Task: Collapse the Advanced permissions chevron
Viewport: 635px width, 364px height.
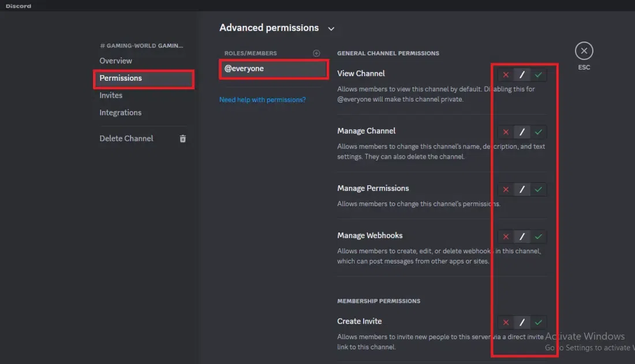Action: pyautogui.click(x=331, y=28)
